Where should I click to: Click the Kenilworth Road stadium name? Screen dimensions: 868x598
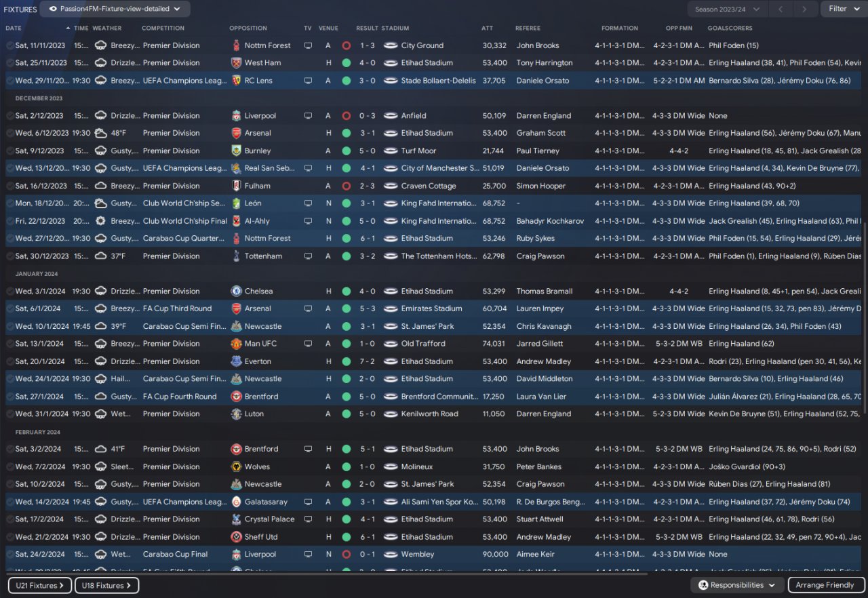(x=430, y=414)
